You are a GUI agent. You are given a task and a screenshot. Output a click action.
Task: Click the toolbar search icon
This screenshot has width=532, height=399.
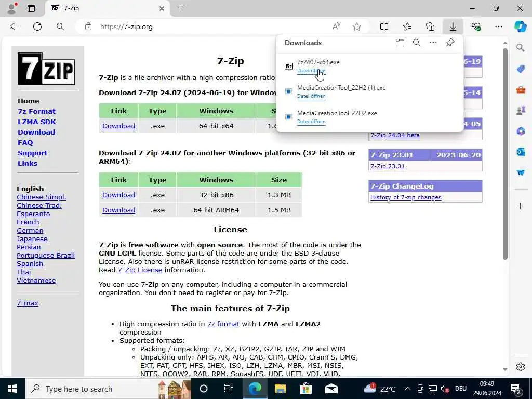pyautogui.click(x=60, y=26)
